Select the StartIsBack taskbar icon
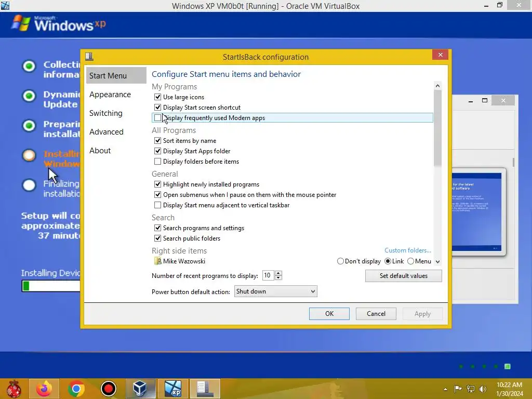 205,389
